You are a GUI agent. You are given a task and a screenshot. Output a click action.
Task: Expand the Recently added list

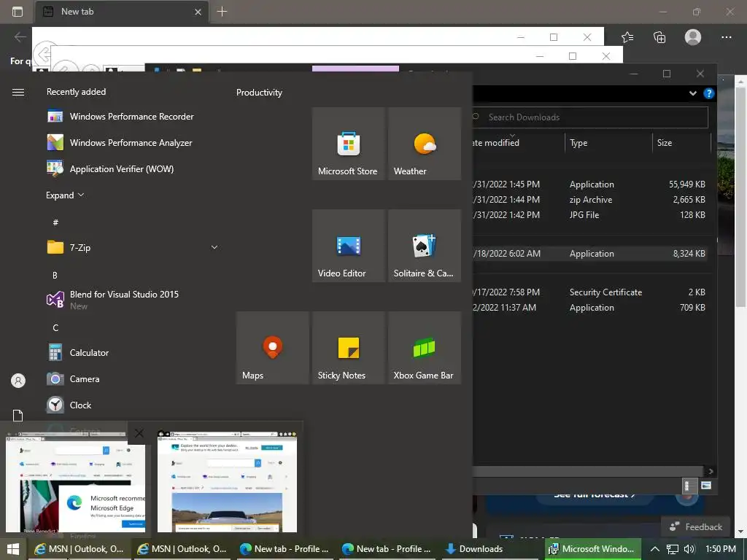65,195
